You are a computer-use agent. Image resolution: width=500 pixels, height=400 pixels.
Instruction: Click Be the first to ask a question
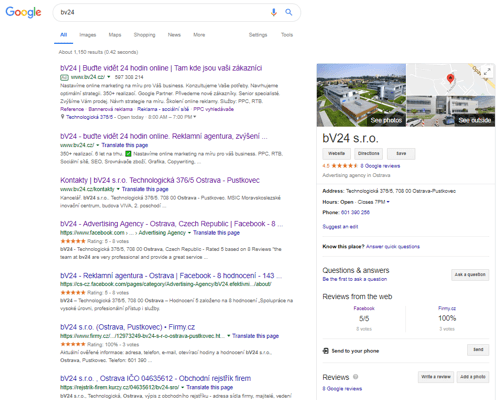[355, 279]
